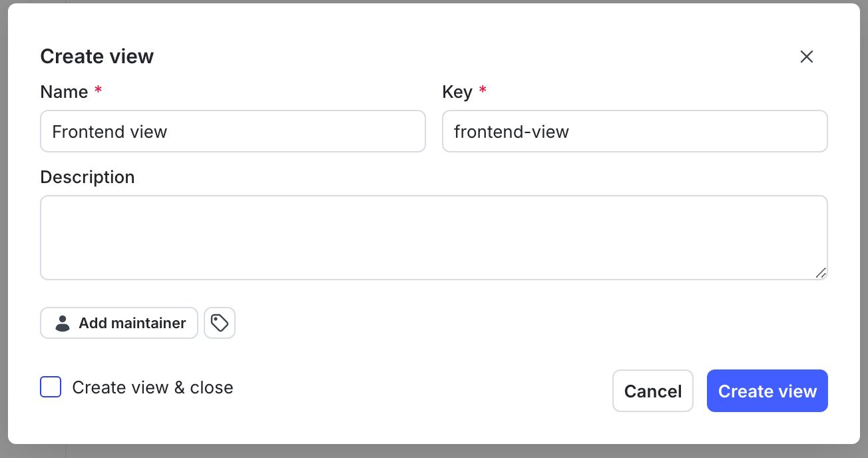Click Cancel to discard the new view
The width and height of the screenshot is (868, 458).
653,391
